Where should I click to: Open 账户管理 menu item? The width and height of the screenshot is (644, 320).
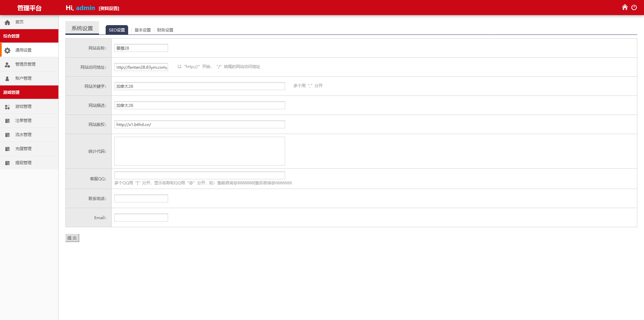[x=29, y=78]
